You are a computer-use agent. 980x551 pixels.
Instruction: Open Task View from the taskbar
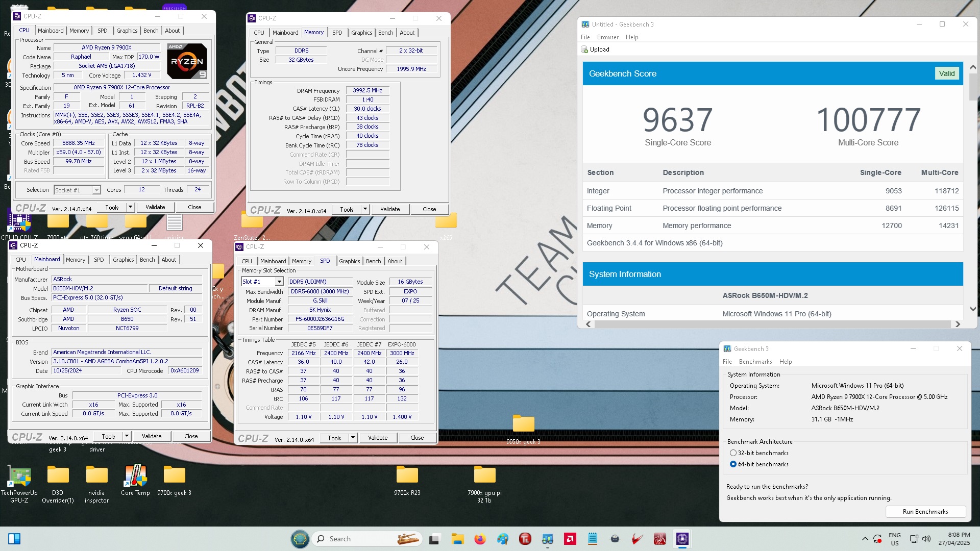point(434,539)
